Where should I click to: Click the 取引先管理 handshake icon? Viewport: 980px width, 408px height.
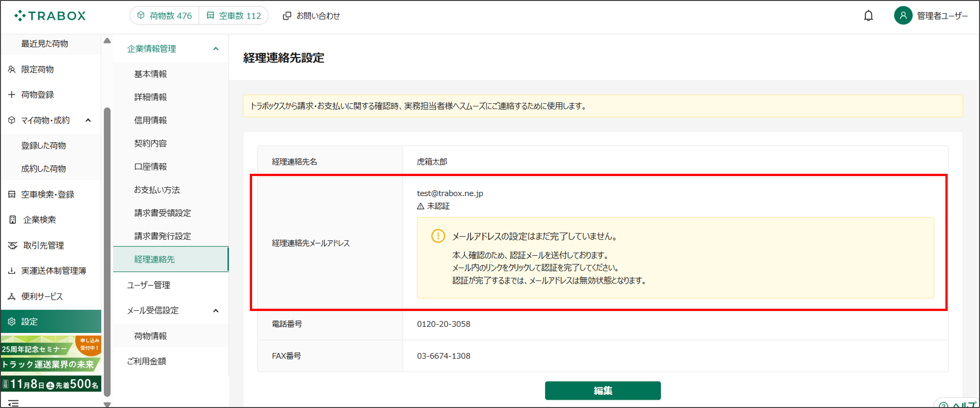point(13,245)
